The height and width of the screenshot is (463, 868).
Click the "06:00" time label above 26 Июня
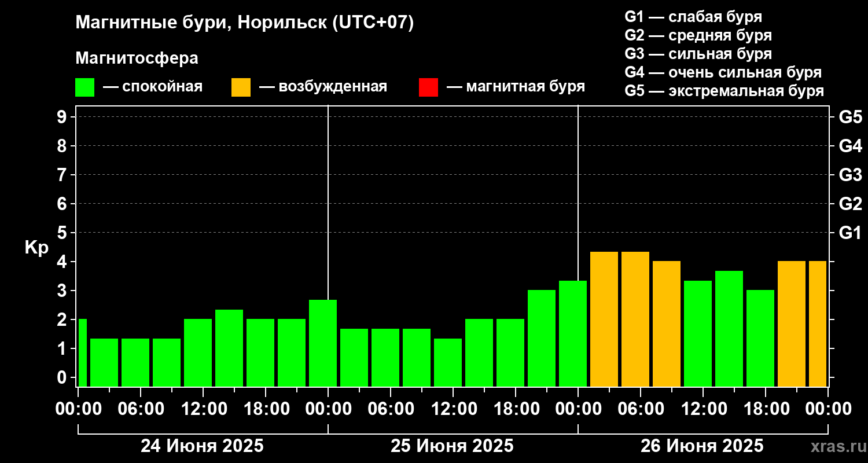(640, 409)
